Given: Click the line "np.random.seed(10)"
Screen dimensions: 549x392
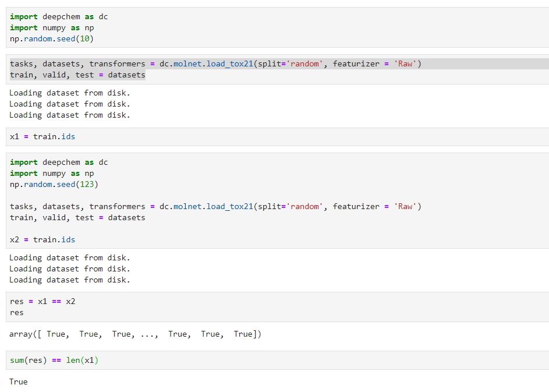Looking at the screenshot, I should click(x=51, y=39).
